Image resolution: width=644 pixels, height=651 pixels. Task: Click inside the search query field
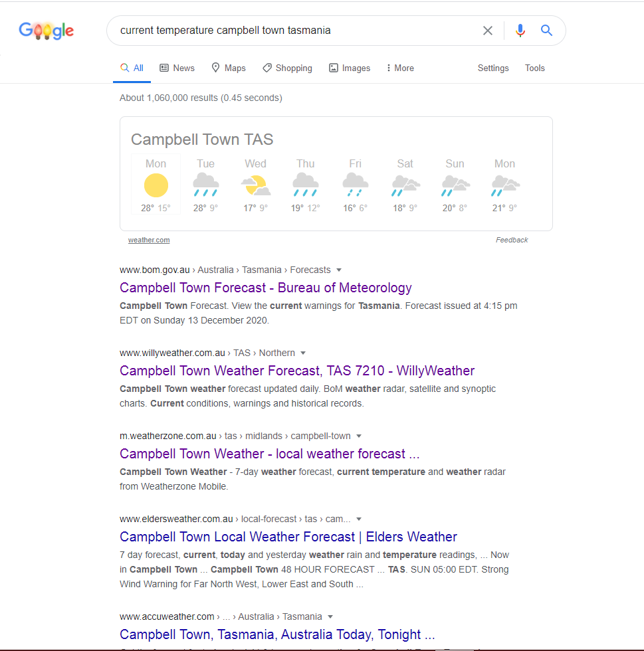292,31
